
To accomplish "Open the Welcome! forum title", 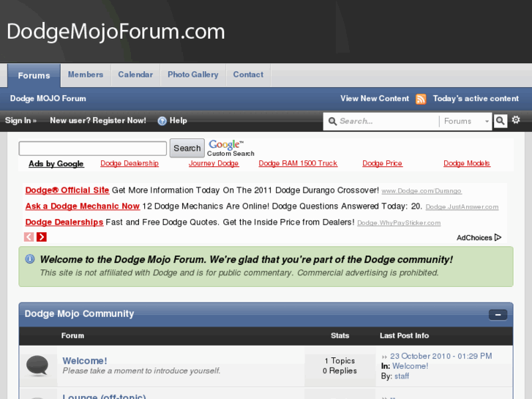I will [85, 361].
